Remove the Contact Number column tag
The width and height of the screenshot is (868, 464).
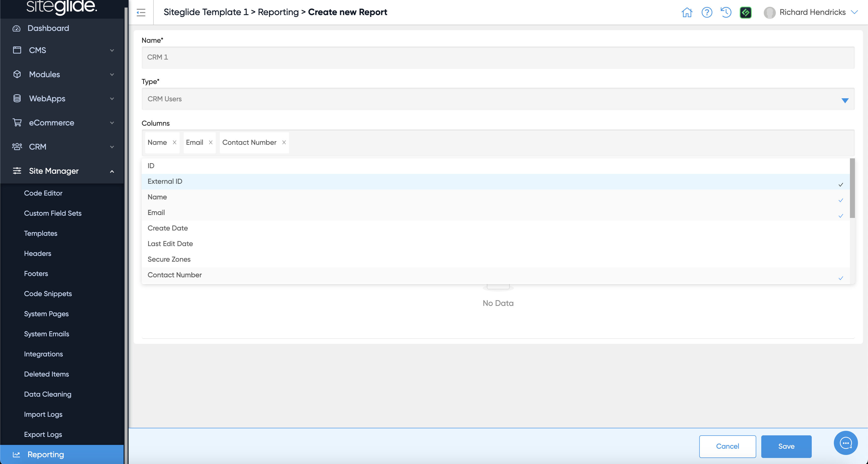tap(284, 142)
